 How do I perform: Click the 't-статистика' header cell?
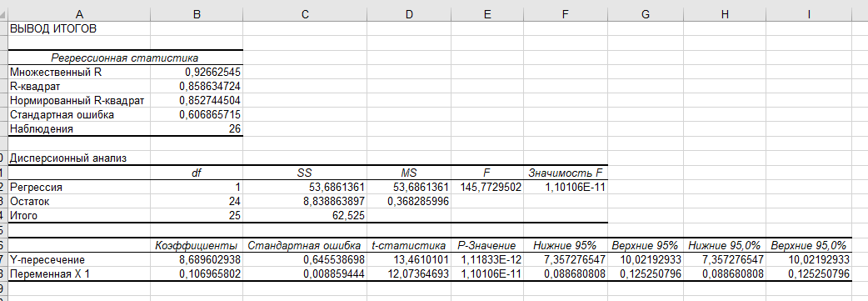point(408,245)
